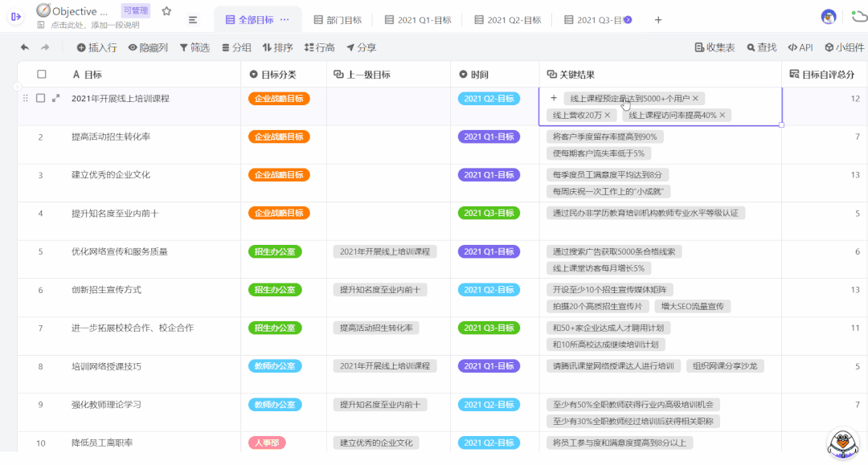
Task: Adjust 行高 row height setting
Action: pos(319,47)
